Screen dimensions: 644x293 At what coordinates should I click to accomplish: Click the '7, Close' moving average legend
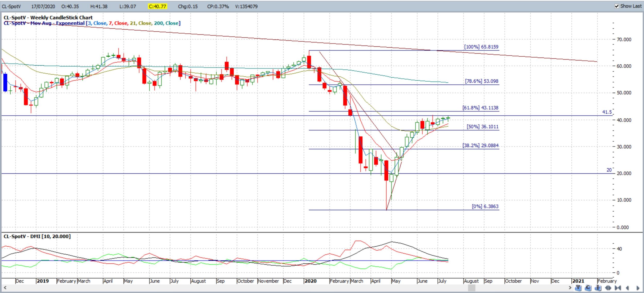point(118,23)
